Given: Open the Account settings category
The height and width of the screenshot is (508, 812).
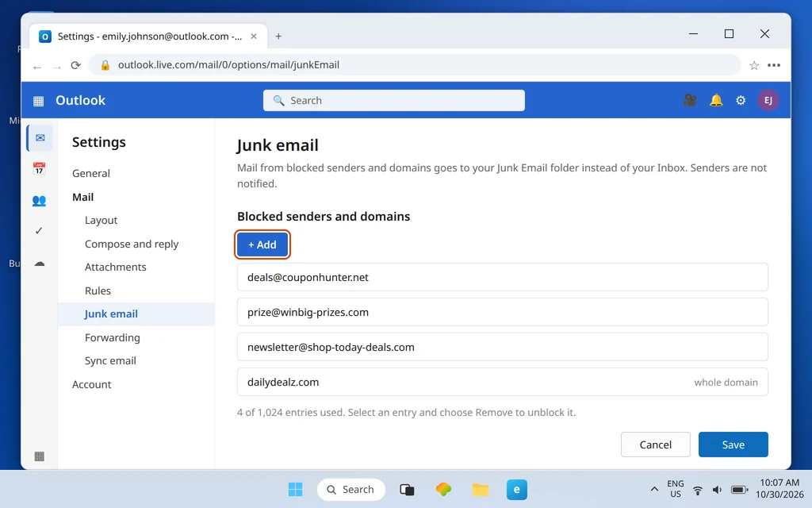Looking at the screenshot, I should click(x=92, y=384).
